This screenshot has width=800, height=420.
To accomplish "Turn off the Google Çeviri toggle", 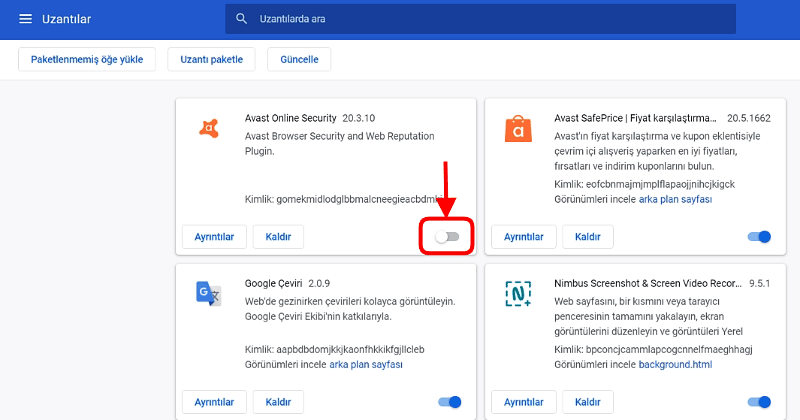I will pos(449,402).
